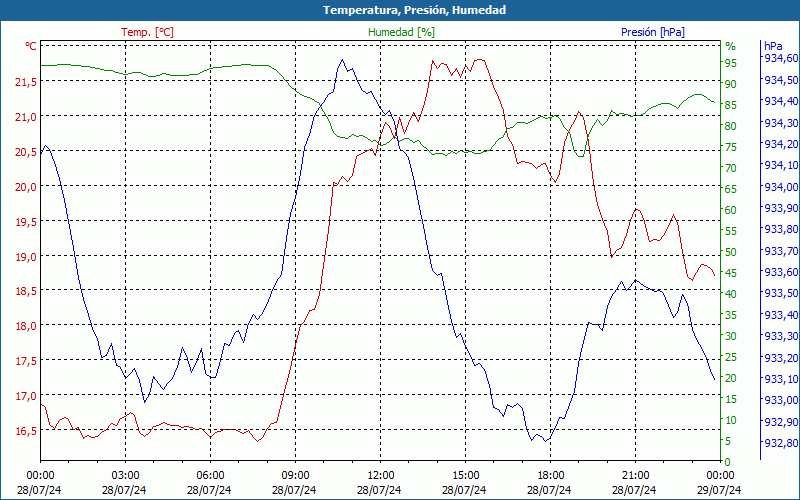Click the 60 humidity axis value
Image resolution: width=800 pixels, height=500 pixels.
(x=731, y=210)
